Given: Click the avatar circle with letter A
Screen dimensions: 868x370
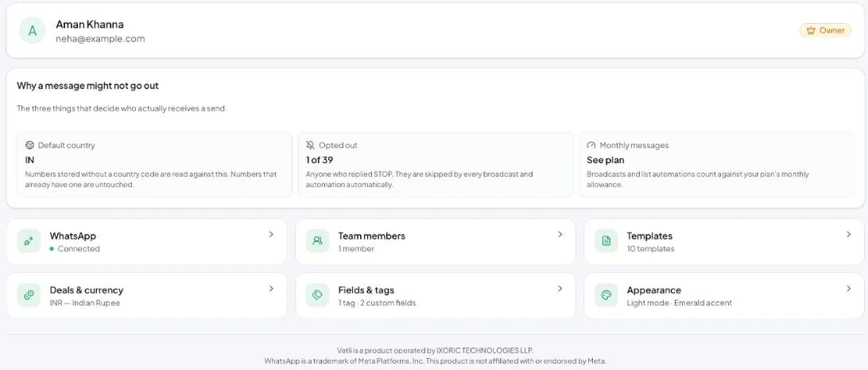Looking at the screenshot, I should tap(33, 31).
